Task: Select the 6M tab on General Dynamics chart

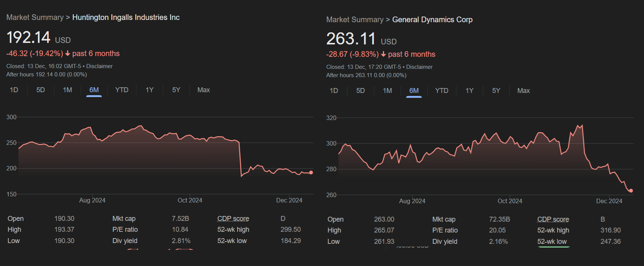Action: tap(414, 91)
